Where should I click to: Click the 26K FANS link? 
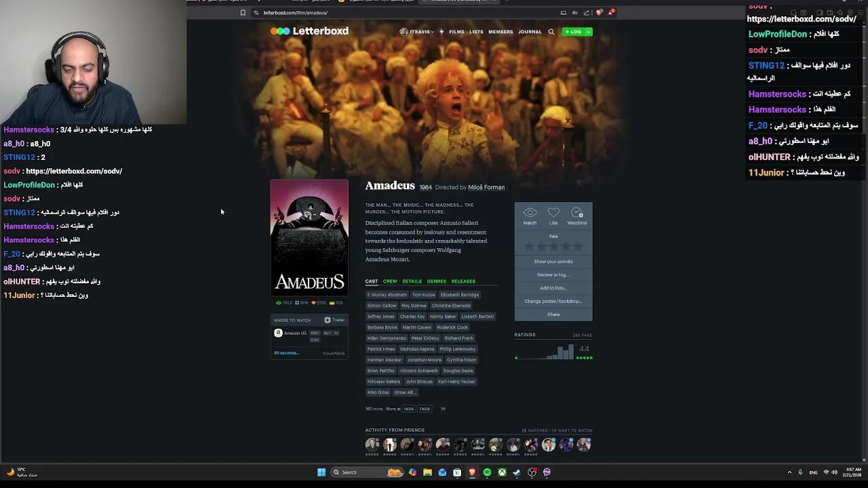[x=583, y=335]
